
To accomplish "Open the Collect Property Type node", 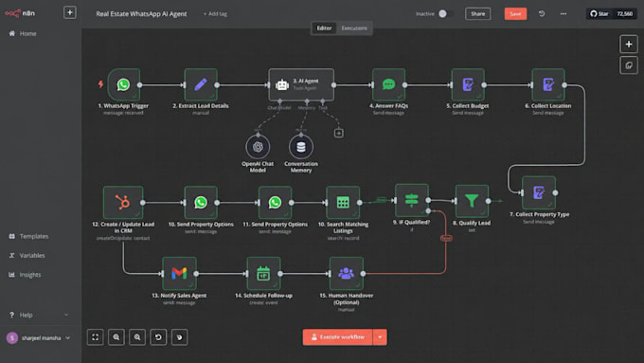I will click(x=539, y=192).
